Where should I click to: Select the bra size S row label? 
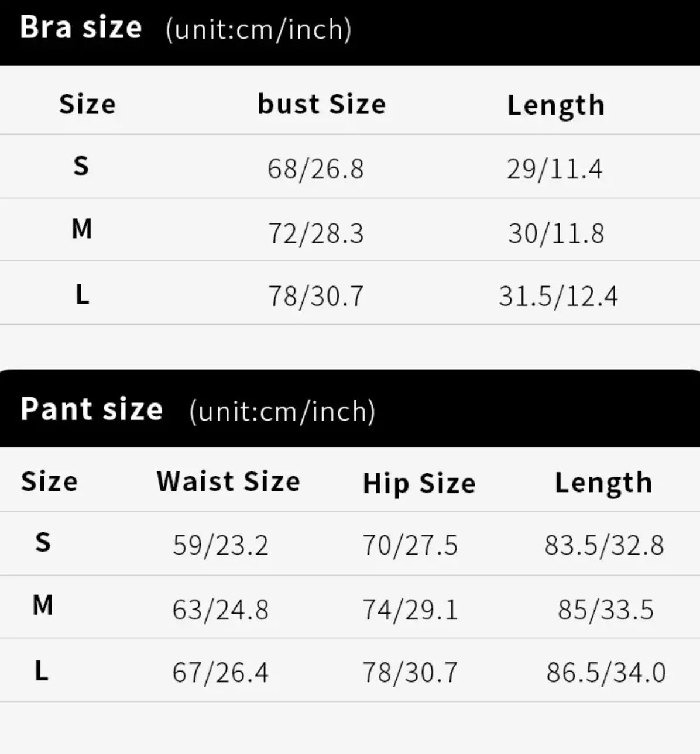coord(81,166)
